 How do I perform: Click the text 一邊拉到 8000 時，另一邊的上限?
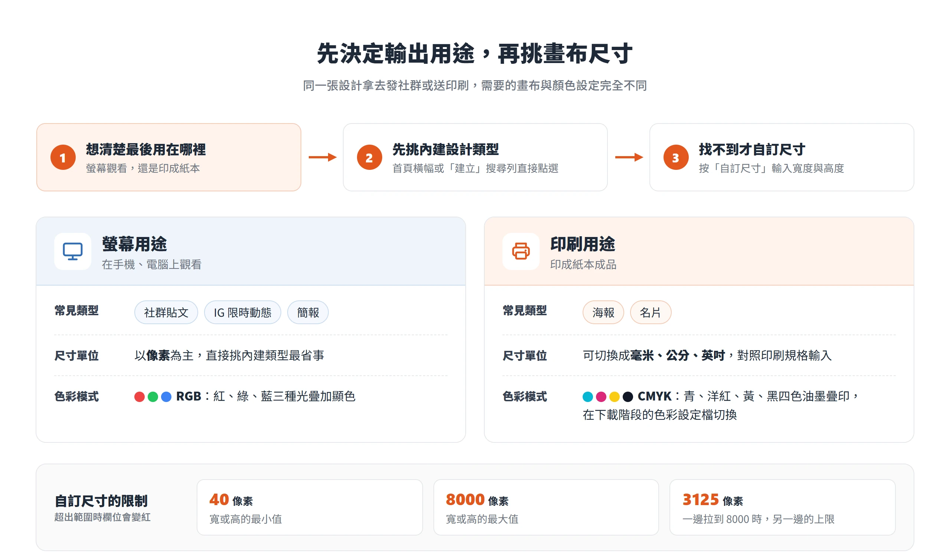coord(759,519)
